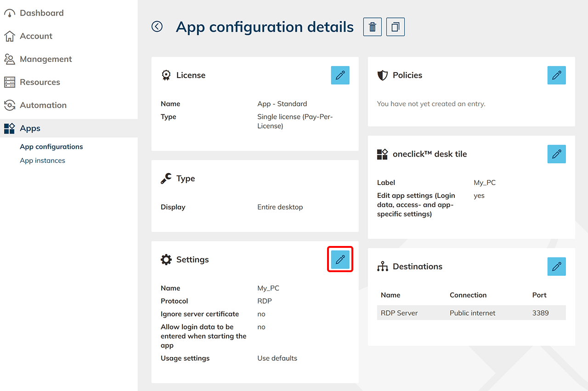Open the Management sidebar menu

45,59
